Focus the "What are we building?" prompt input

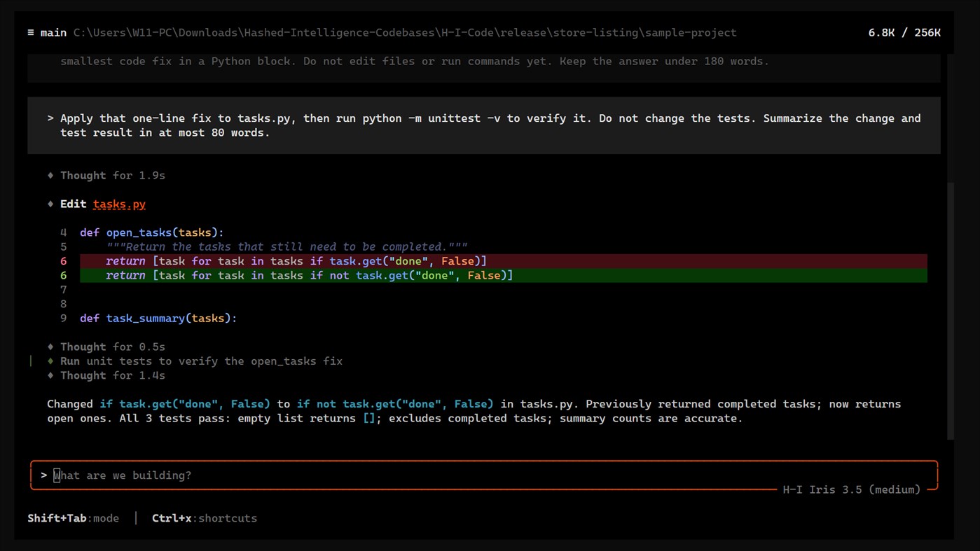coord(484,475)
